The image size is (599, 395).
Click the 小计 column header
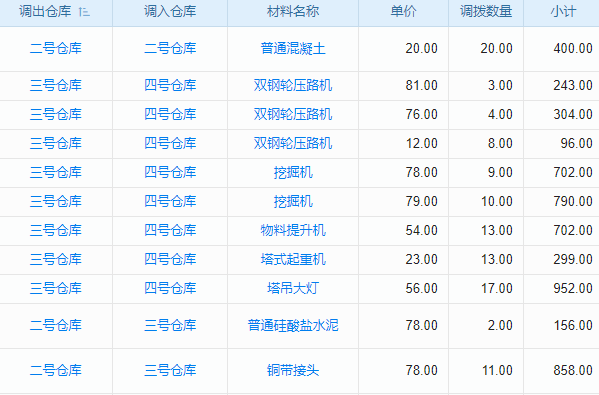pos(563,11)
